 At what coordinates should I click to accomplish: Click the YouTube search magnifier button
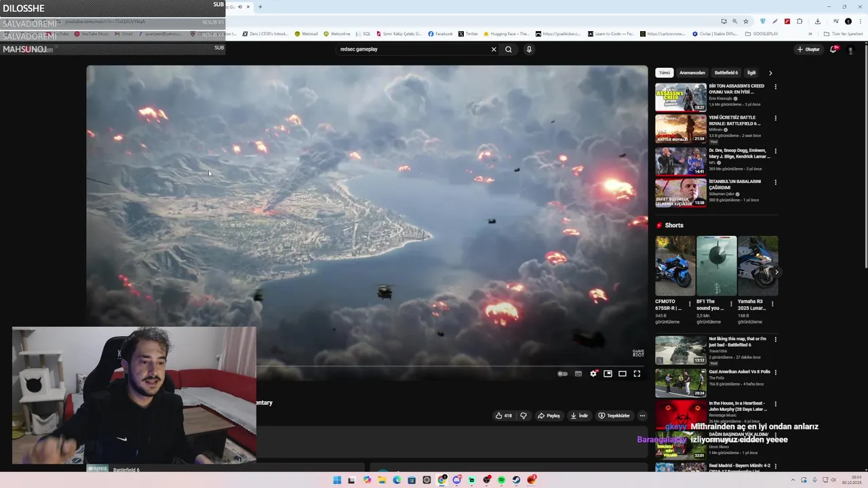pyautogui.click(x=508, y=49)
